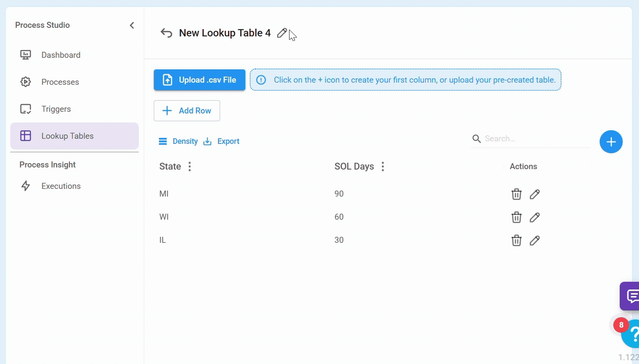Delete the IL row with trash icon
639x364 pixels.
click(517, 240)
